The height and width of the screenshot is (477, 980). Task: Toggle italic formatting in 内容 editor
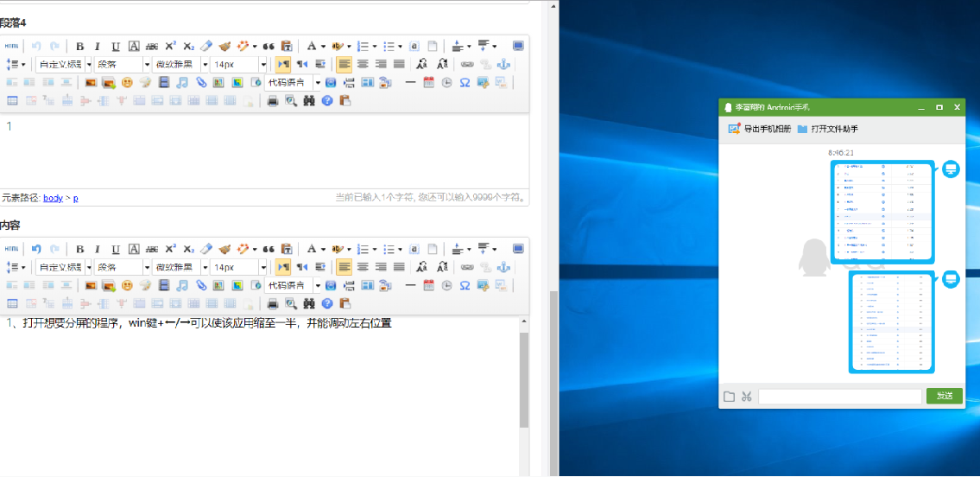click(98, 249)
